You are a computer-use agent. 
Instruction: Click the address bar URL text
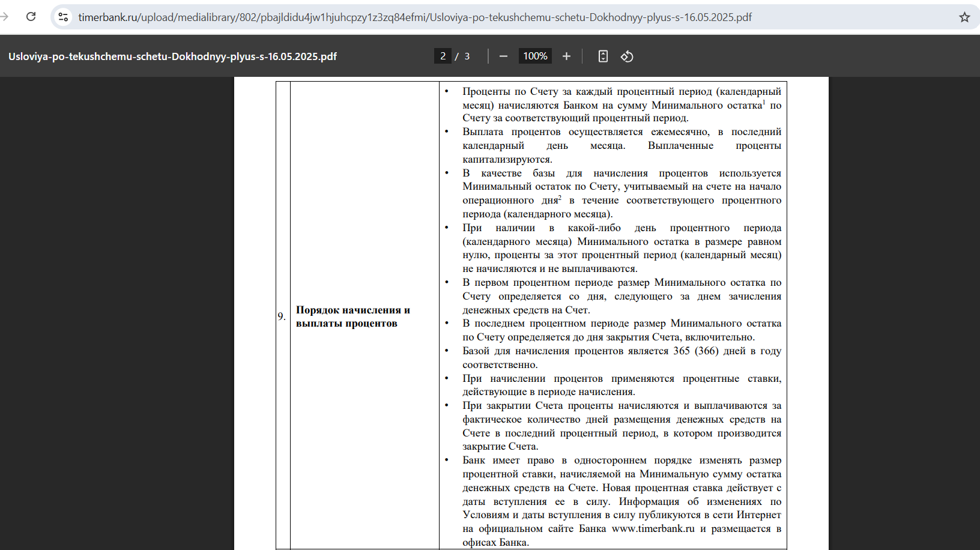(x=415, y=17)
